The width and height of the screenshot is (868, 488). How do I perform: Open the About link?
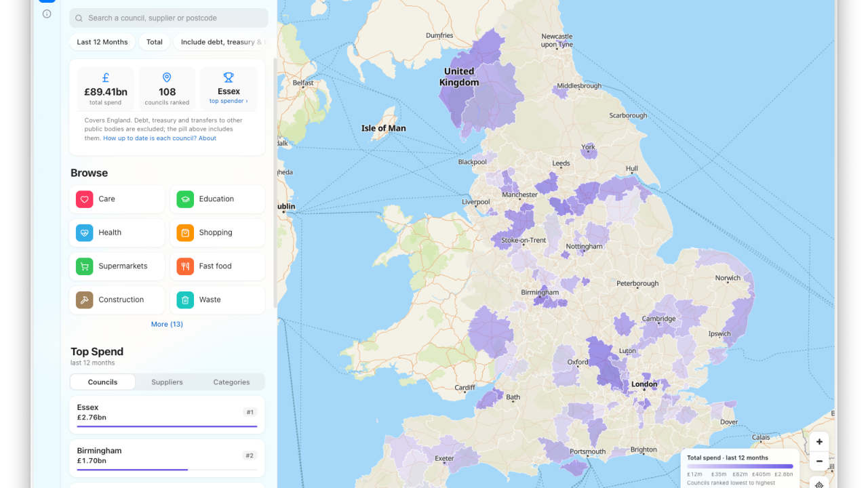(208, 138)
